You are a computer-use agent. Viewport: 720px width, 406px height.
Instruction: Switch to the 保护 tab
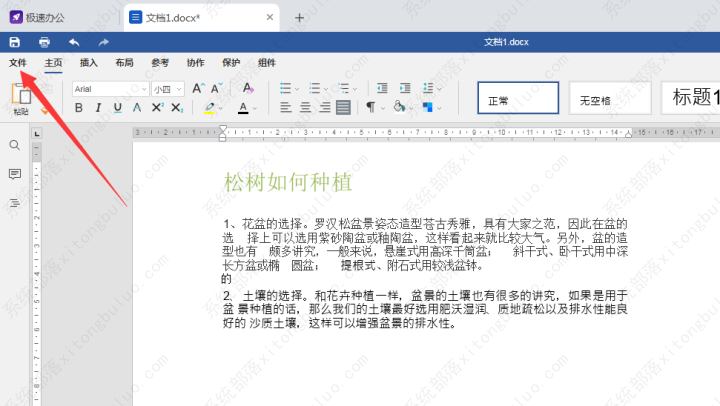pyautogui.click(x=231, y=63)
